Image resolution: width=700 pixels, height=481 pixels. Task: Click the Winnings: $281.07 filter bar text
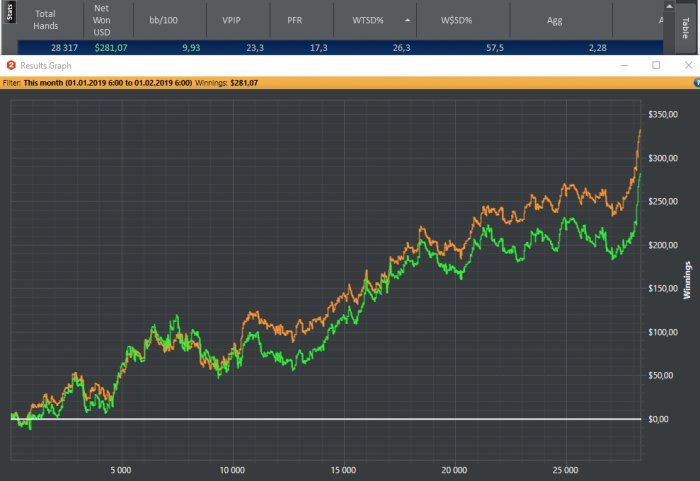click(226, 83)
